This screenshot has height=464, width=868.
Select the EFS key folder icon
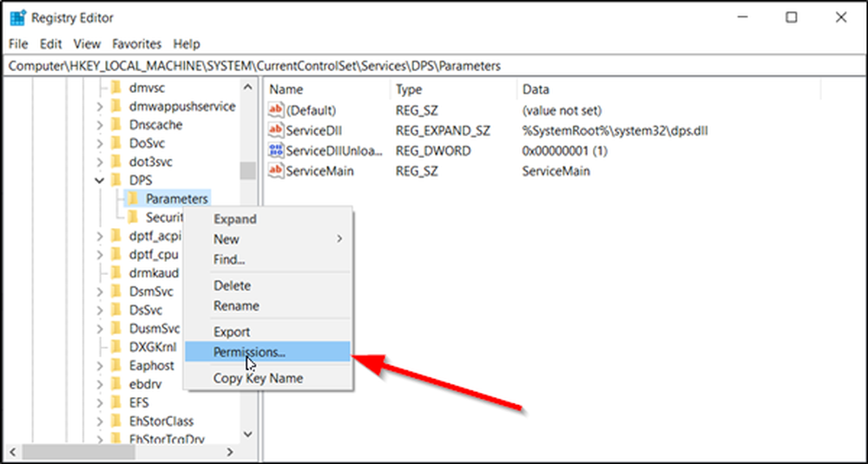pos(117,402)
